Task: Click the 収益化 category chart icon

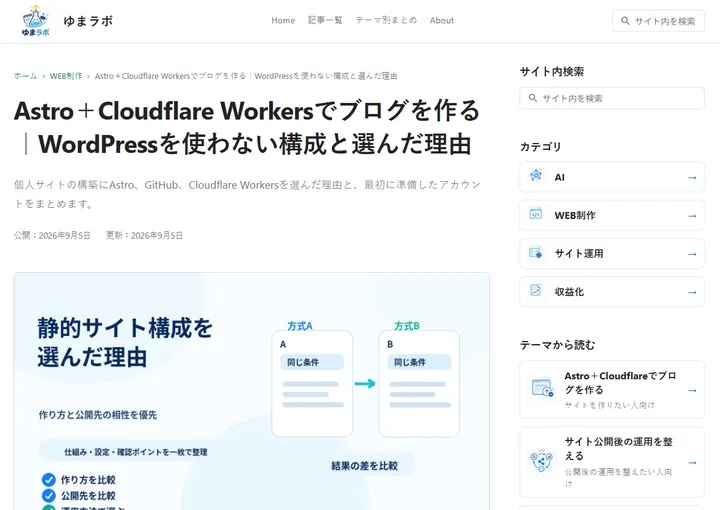Action: coord(536,291)
